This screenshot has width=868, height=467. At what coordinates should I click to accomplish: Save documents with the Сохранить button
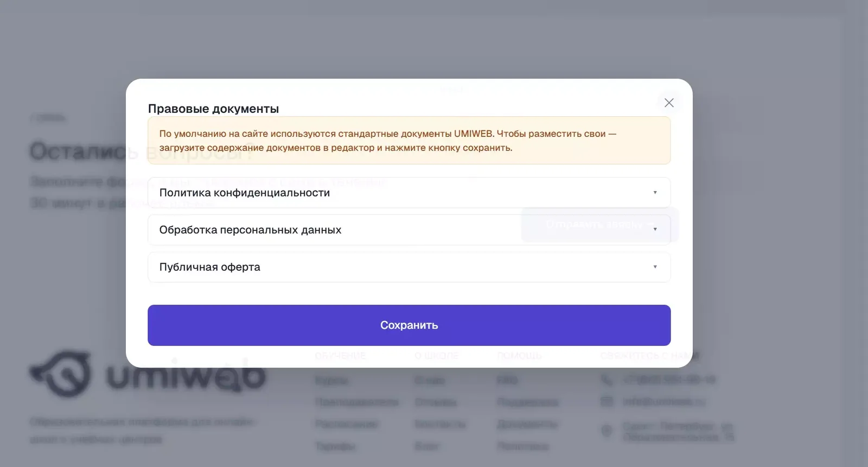[409, 325]
